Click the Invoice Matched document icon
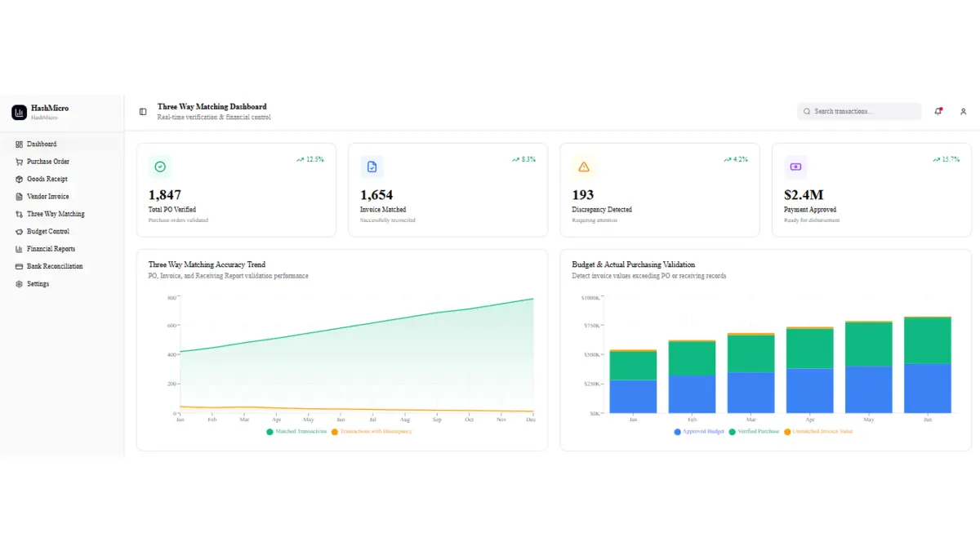The image size is (980, 551). [372, 167]
